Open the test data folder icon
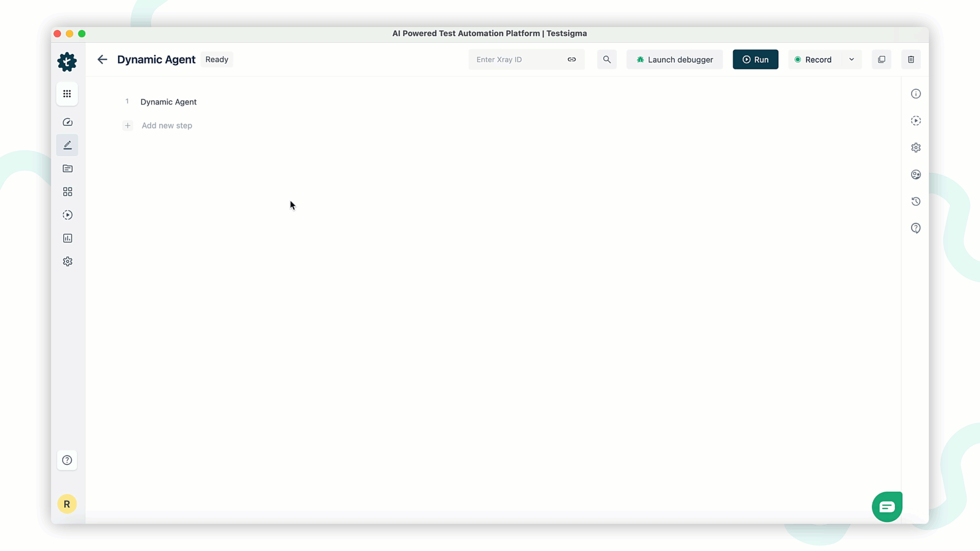The height and width of the screenshot is (551, 980). pyautogui.click(x=67, y=168)
